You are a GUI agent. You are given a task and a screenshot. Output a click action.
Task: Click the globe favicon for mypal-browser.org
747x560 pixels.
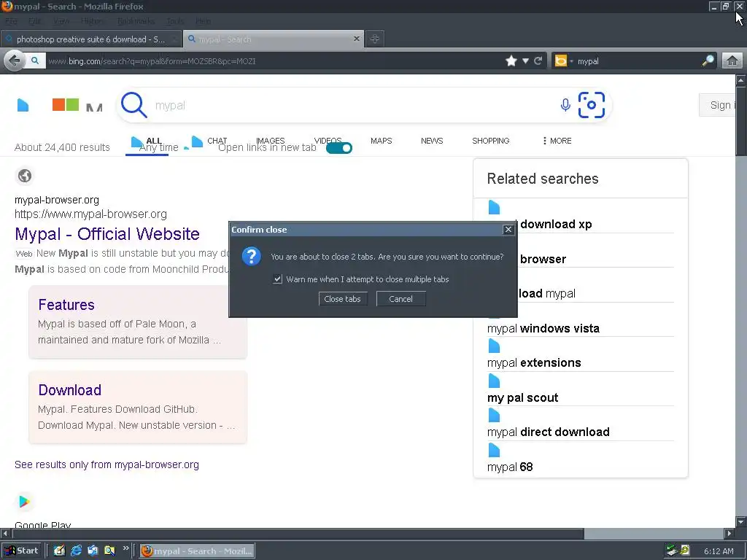tap(25, 176)
